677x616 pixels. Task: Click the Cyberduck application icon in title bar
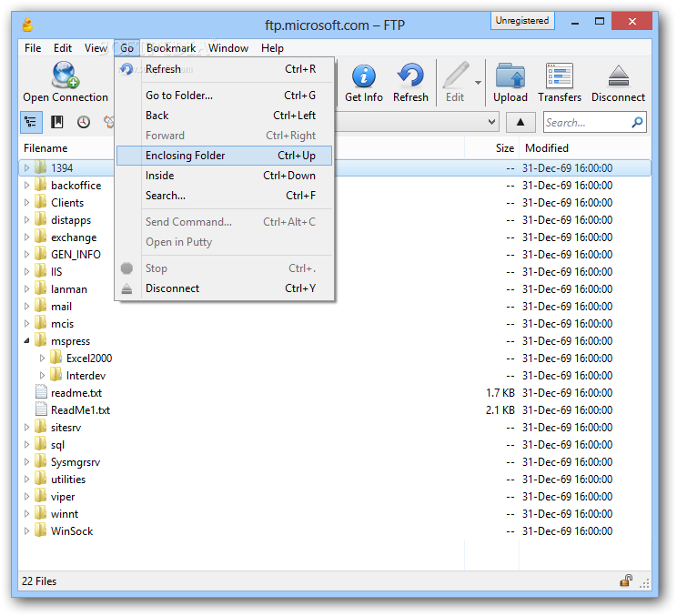coord(27,25)
